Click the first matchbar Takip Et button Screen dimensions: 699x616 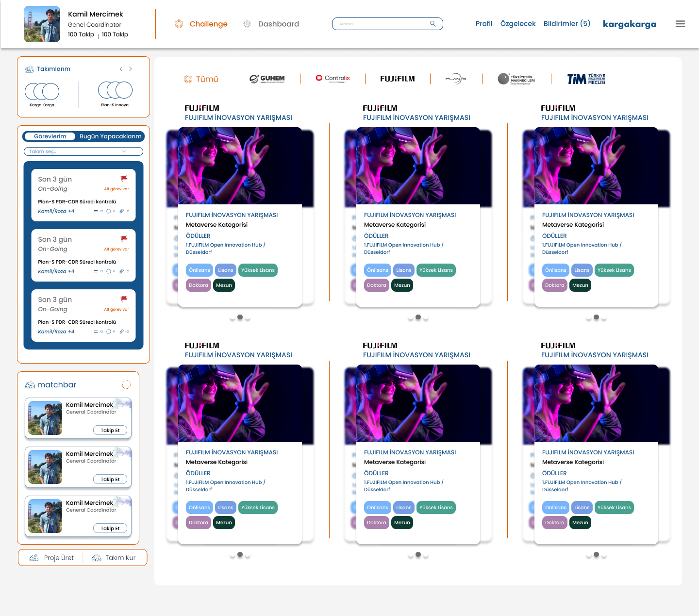coord(110,430)
